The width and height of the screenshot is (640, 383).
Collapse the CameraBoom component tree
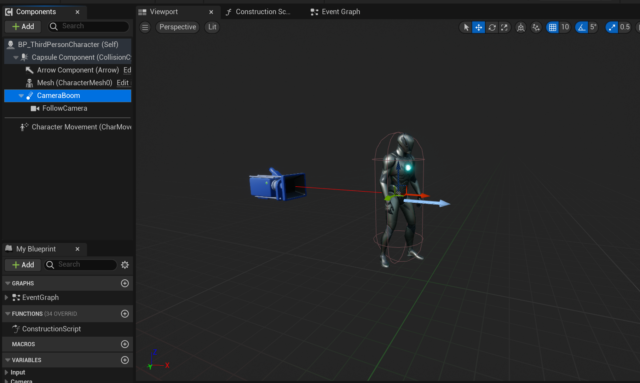(21, 96)
